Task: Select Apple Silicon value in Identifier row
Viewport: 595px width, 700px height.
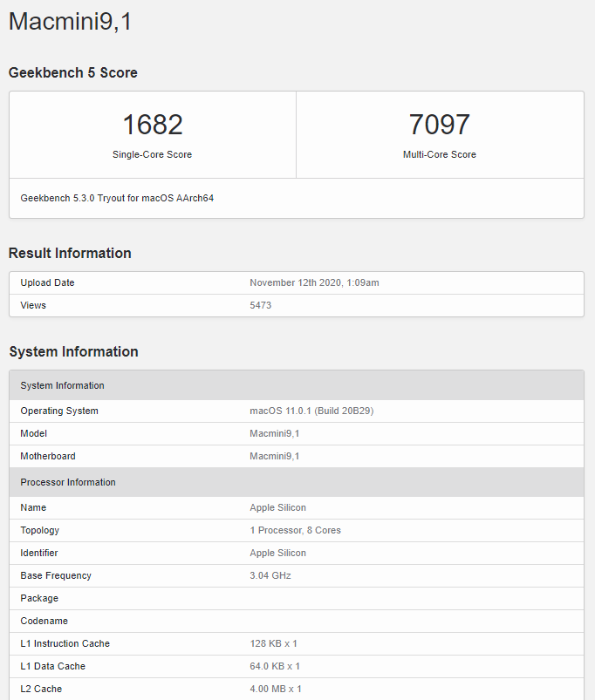Action: [x=277, y=554]
